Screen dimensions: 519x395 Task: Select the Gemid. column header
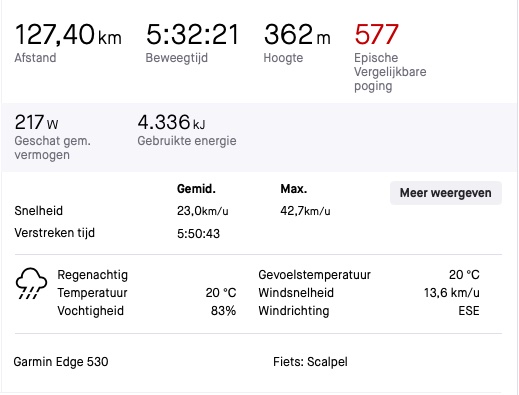(196, 189)
